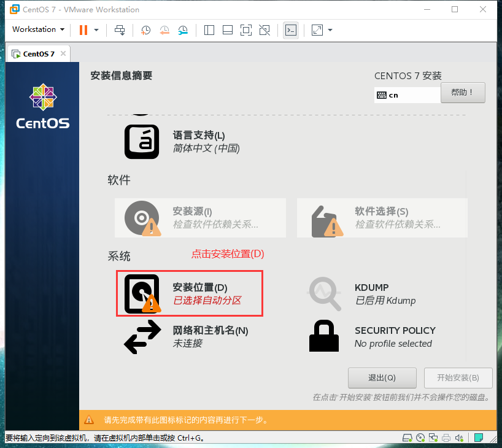The width and height of the screenshot is (502, 448).
Task: Toggle the console view button
Action: pyautogui.click(x=291, y=30)
